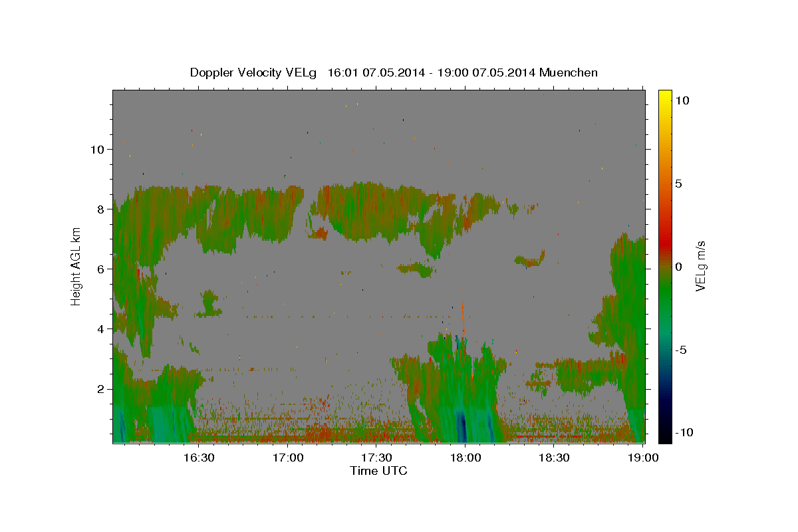798x532 pixels.
Task: Click the 19:00 time tick label
Action: [x=643, y=458]
